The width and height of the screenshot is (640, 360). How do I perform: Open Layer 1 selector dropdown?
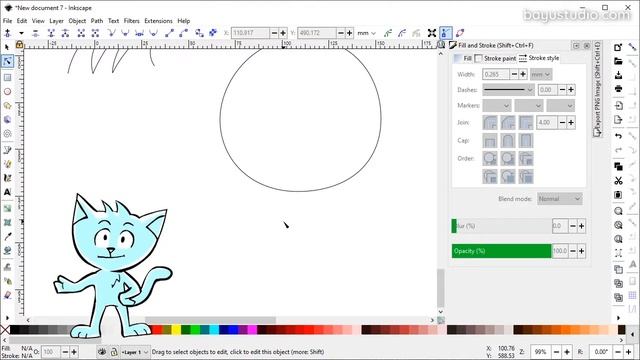[135, 352]
